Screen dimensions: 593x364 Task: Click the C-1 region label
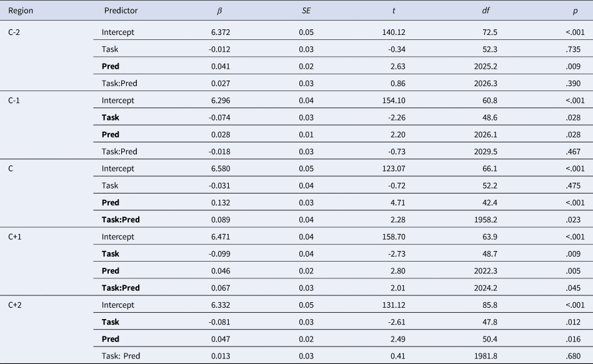[x=15, y=100]
